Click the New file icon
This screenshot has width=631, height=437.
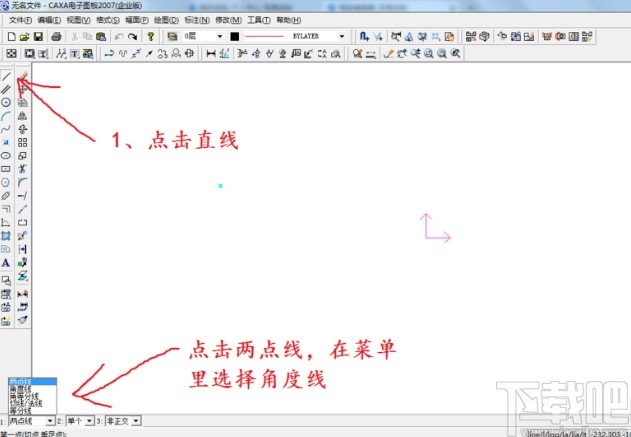pos(11,37)
